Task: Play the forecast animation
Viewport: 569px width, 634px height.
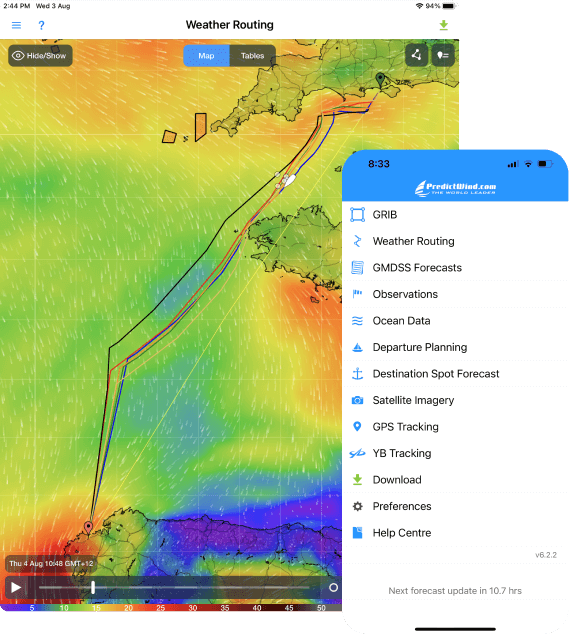Action: pyautogui.click(x=16, y=587)
